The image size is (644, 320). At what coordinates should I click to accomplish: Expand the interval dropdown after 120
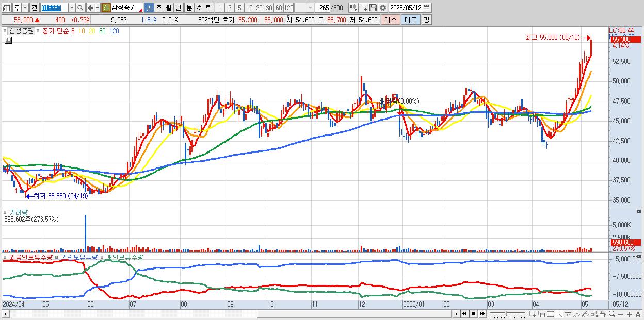310,8
